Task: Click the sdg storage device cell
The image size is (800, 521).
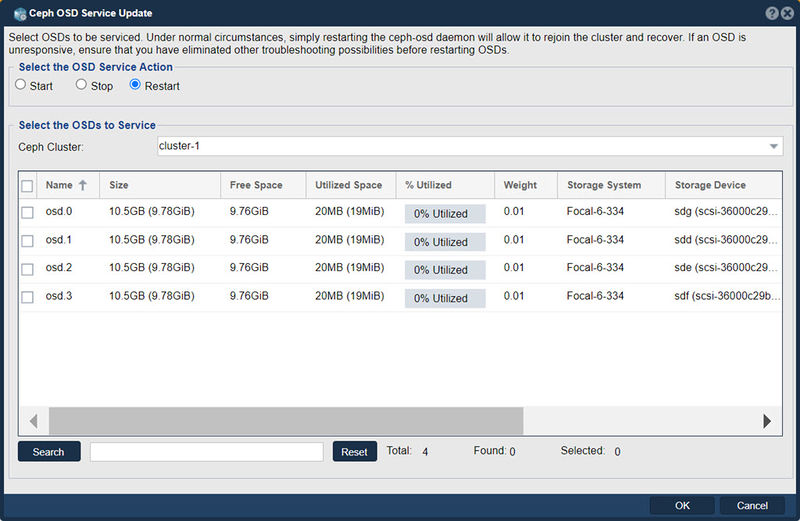Action: point(726,211)
